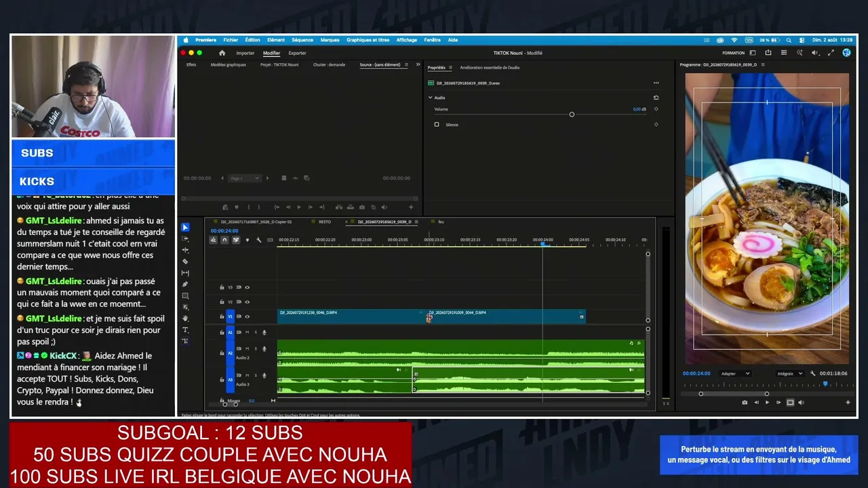Select the Pen tool
Image resolution: width=868 pixels, height=488 pixels.
coord(185,284)
